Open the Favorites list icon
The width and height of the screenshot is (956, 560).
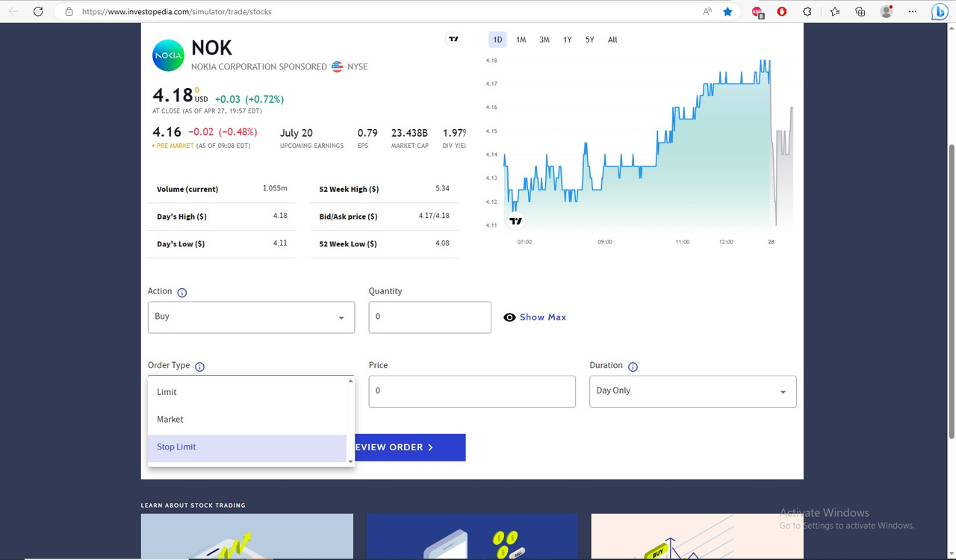835,11
